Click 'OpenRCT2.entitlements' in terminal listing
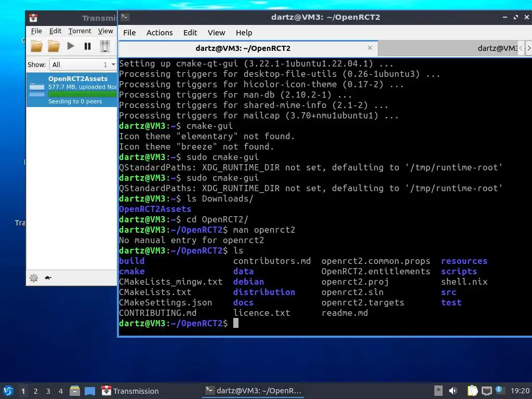Viewport: 532px width, 399px height. [x=376, y=271]
